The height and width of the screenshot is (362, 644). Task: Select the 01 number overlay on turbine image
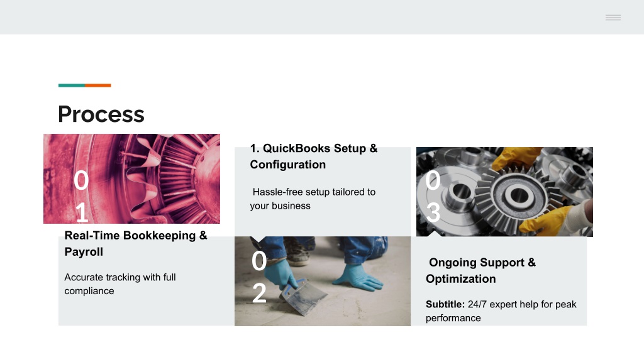[x=81, y=197]
